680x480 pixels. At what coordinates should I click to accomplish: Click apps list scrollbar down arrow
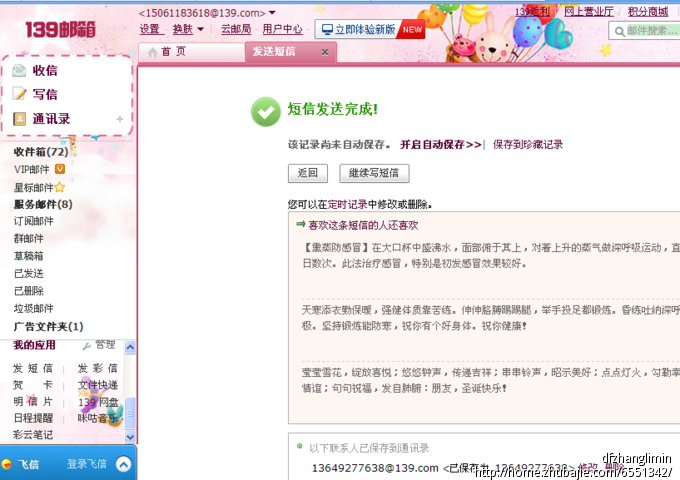point(130,437)
